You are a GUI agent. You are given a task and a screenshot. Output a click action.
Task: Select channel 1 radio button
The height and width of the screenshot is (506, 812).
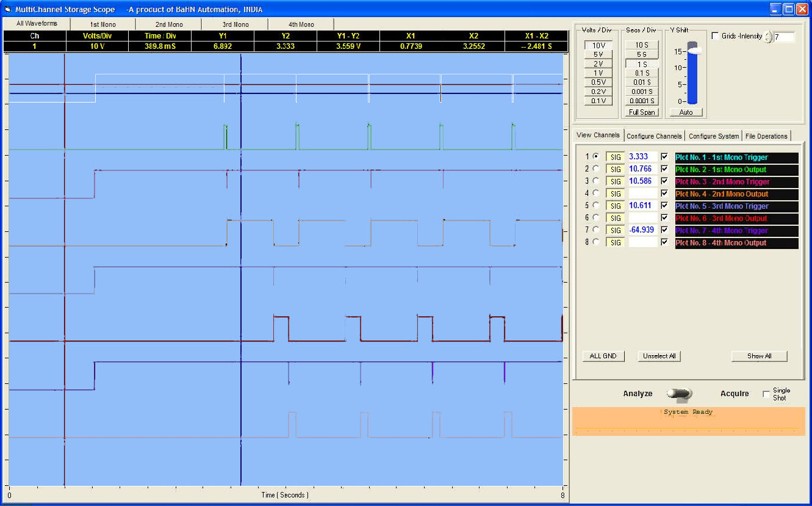(x=595, y=157)
